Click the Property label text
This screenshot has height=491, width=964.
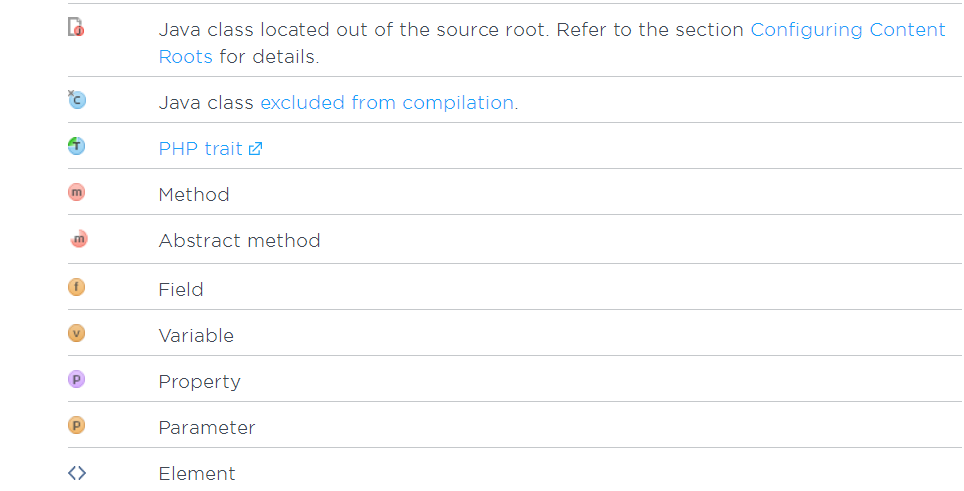pos(199,381)
